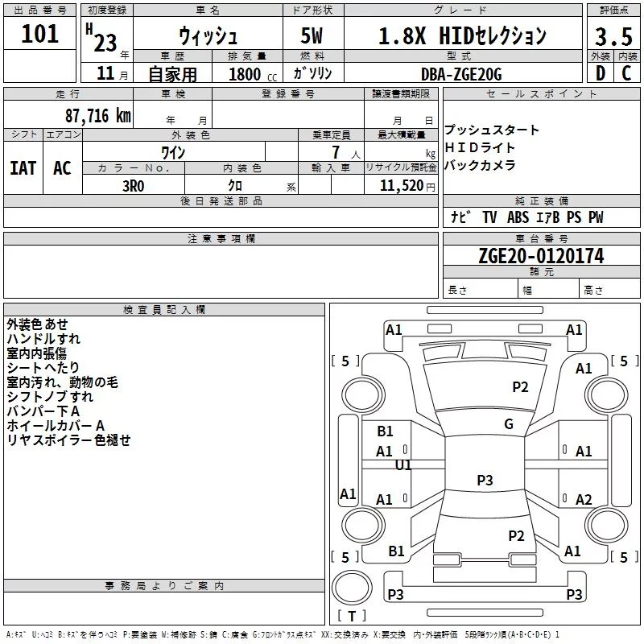This screenshot has height=644, width=644.
Task: Click the A2 mark on rear door
Action: [x=584, y=499]
